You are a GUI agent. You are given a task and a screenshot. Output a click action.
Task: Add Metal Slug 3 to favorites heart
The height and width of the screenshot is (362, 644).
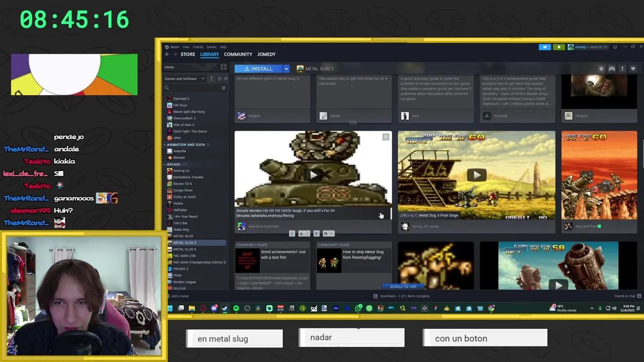pos(633,69)
